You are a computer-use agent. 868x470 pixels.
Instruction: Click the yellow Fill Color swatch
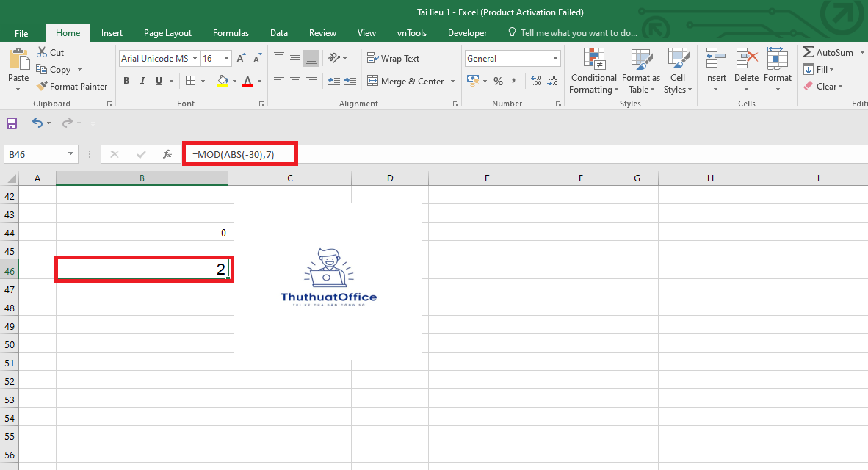[x=223, y=81]
